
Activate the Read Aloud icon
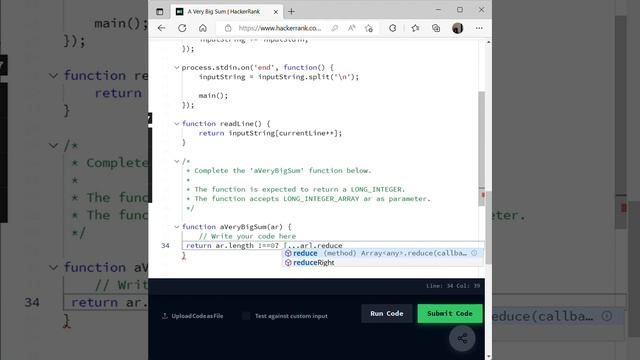[351, 28]
